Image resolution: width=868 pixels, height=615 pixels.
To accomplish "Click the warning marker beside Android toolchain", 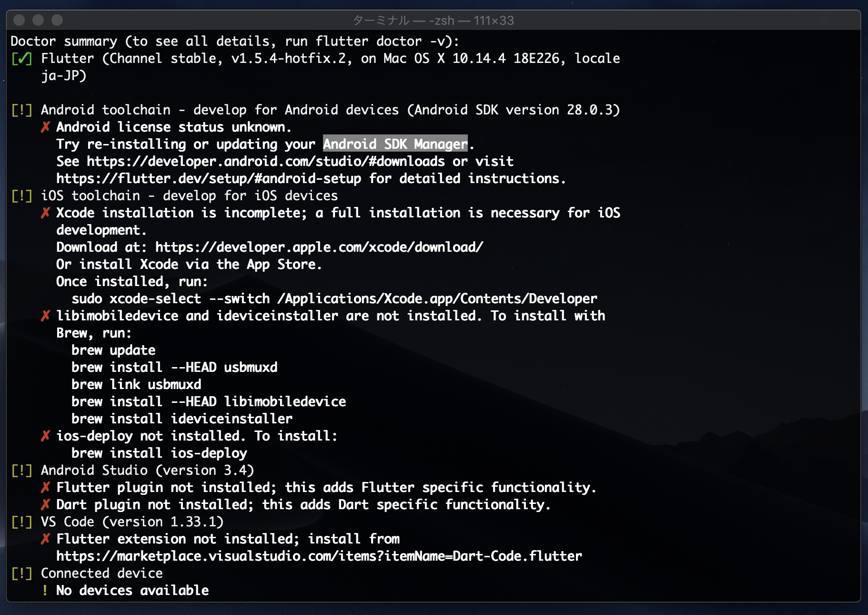I will coord(22,110).
